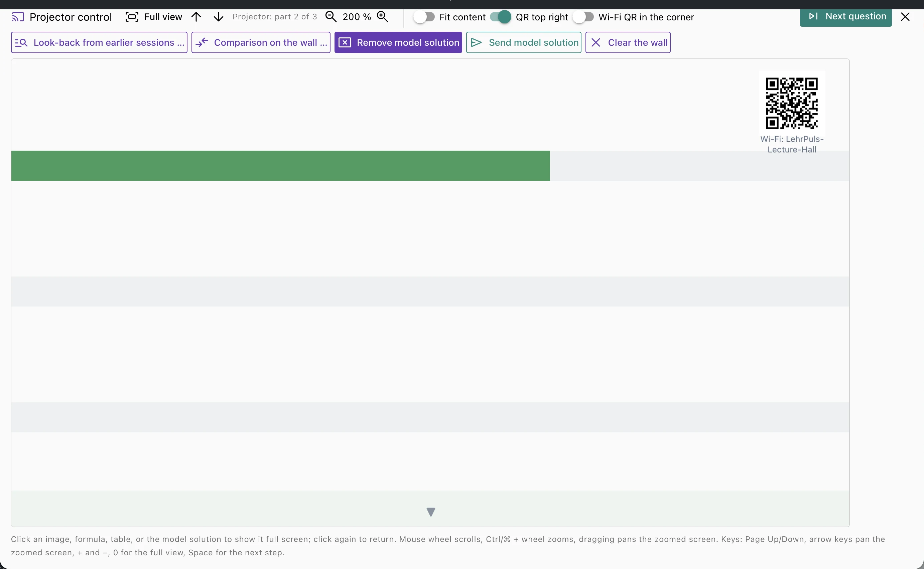Click the green progress bar
Screen dimensions: 924x569
[280, 166]
